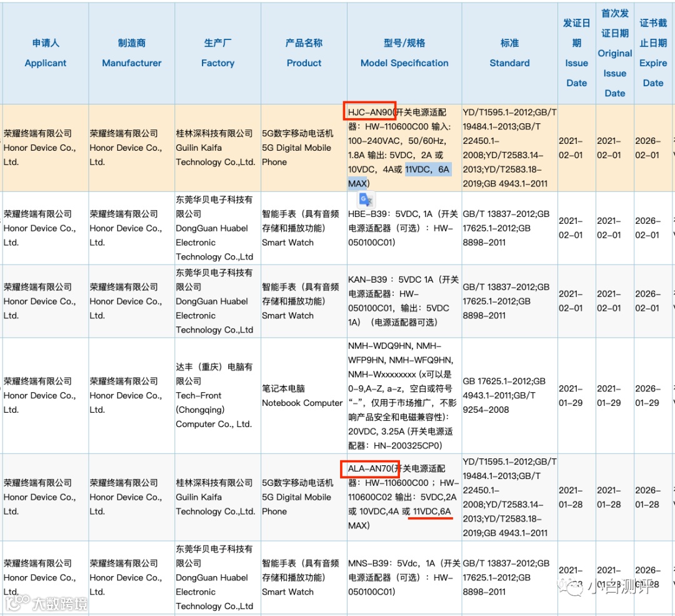Click the 2026-01-28 expire date of ALA-AN70 row
Screen dimensions: 675x616
[653, 497]
